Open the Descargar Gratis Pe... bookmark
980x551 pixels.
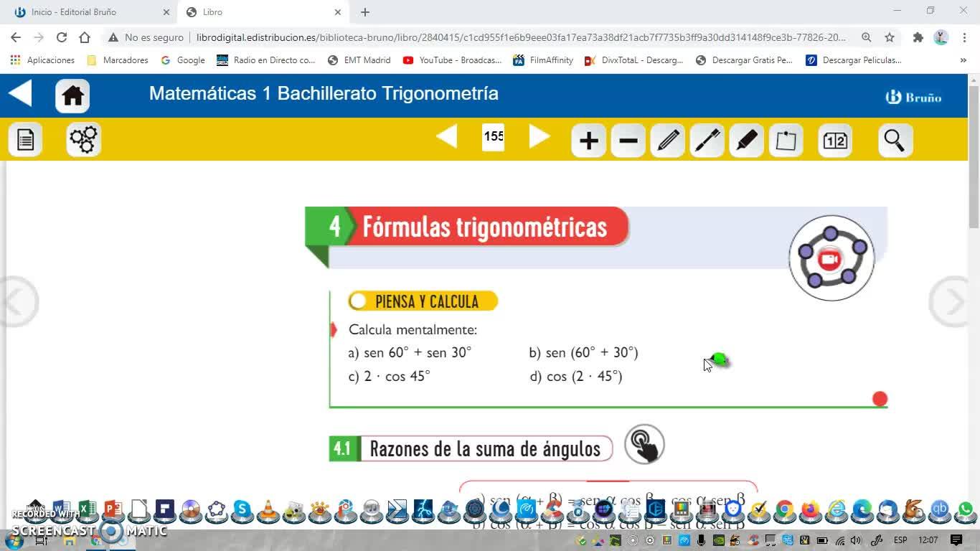(745, 60)
